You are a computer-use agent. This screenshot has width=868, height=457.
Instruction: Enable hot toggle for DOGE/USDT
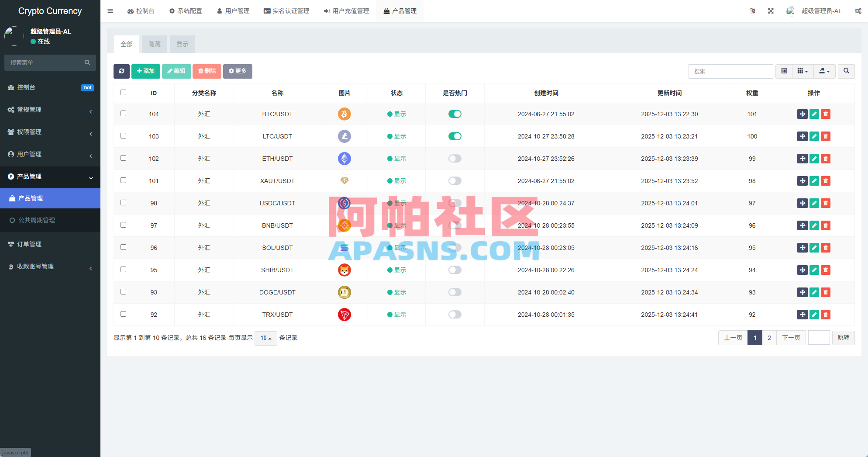(x=455, y=292)
